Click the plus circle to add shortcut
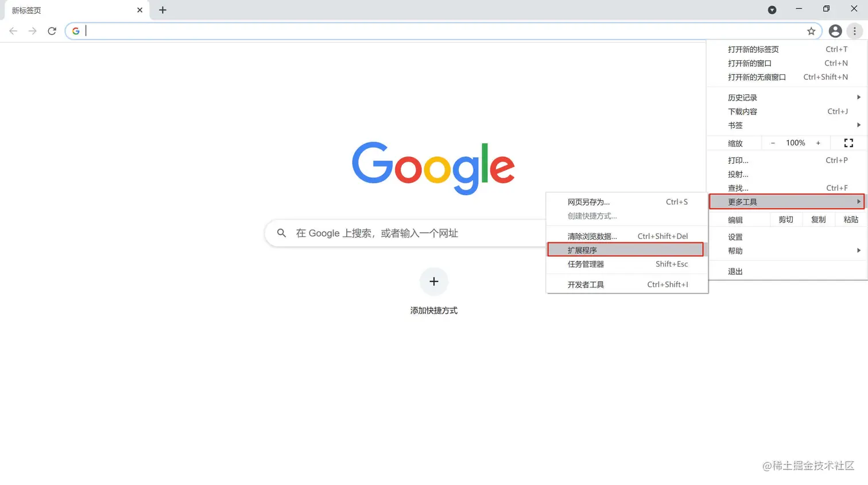 click(434, 281)
